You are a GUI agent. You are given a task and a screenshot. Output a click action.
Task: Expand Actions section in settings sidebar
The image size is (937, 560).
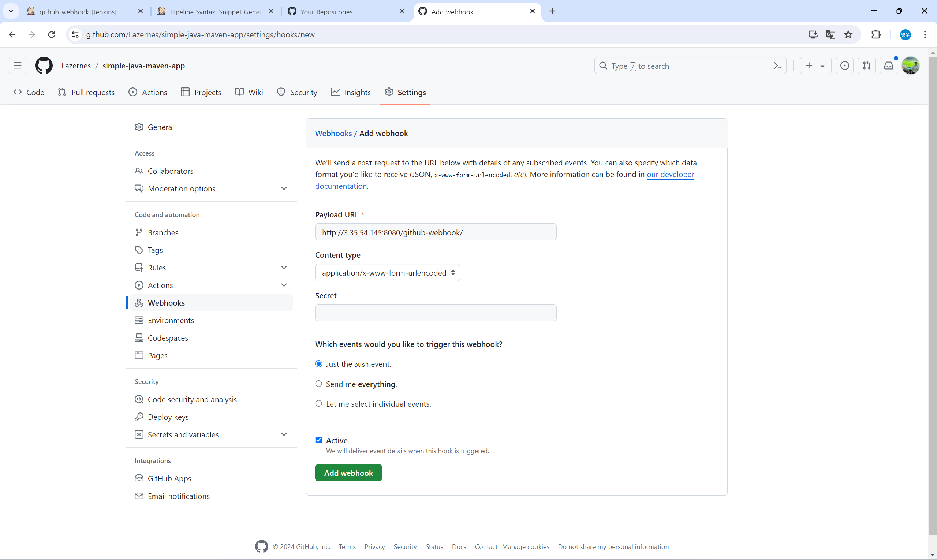[x=284, y=285]
